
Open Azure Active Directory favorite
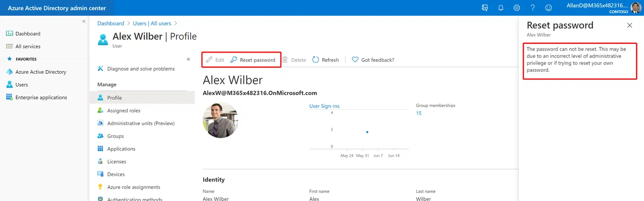[40, 72]
